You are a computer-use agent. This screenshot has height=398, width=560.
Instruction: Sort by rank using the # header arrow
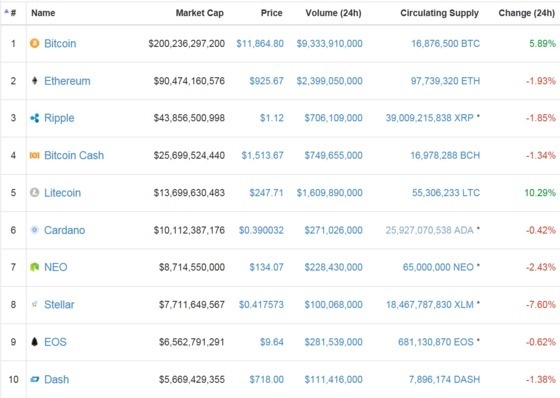click(x=10, y=13)
